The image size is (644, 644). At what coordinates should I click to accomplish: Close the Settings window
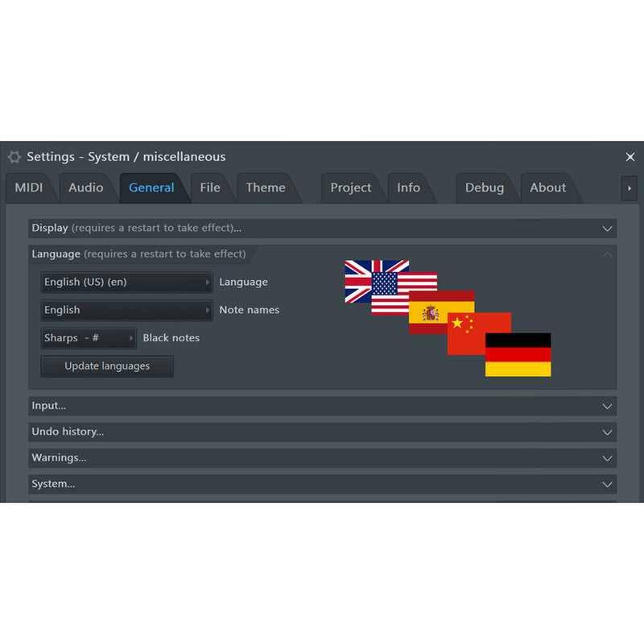click(630, 157)
